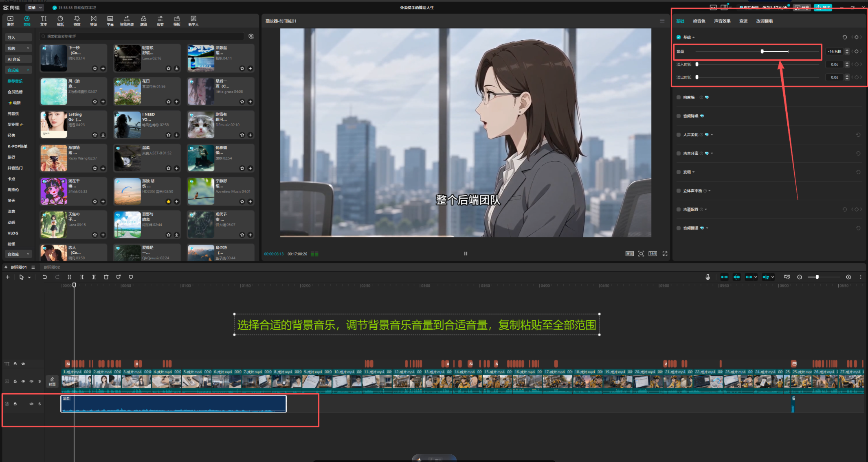The image size is (868, 462).
Task: Click the split clip tool in timeline toolbar
Action: coord(69,277)
